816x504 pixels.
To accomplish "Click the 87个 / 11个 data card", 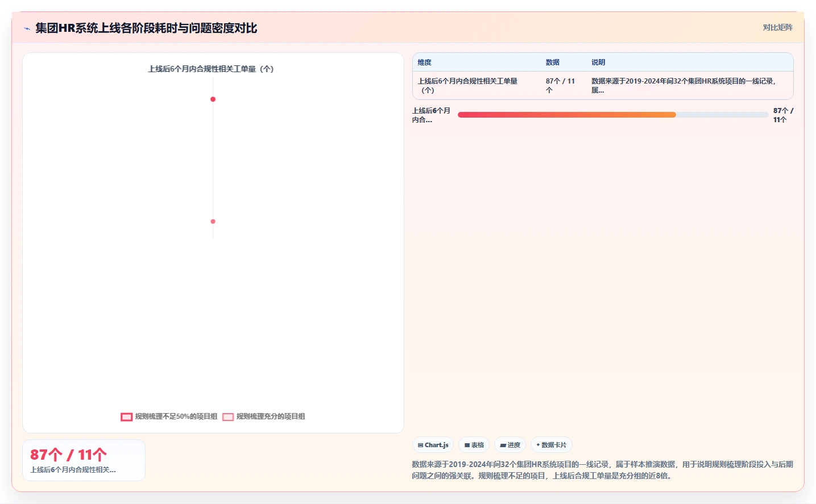I will coord(84,460).
